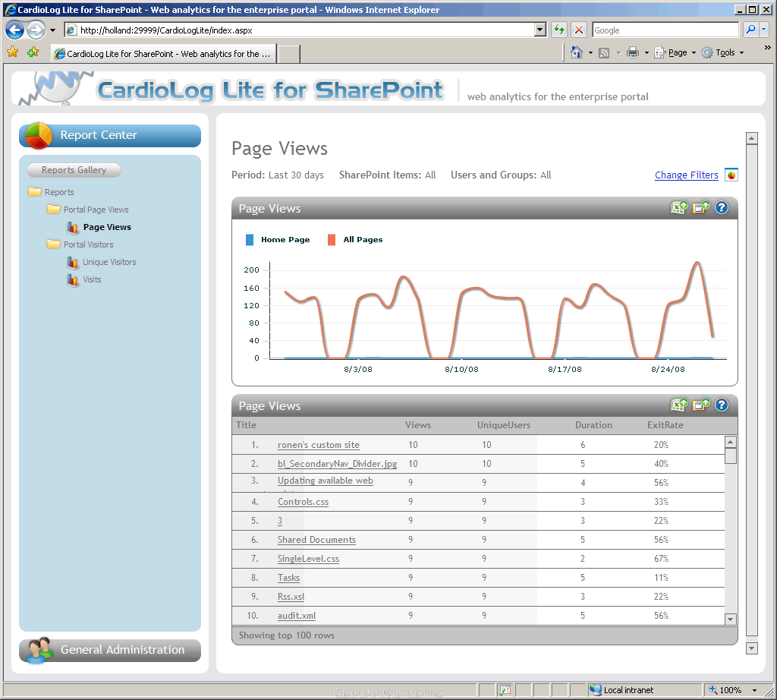This screenshot has width=777, height=700.
Task: Click the Print icon in toolbar
Action: (633, 52)
